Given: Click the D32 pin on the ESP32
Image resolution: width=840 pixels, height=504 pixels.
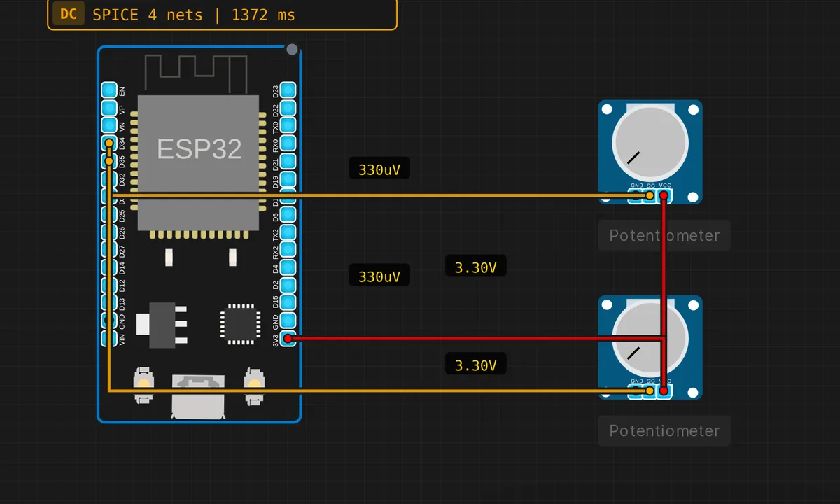Looking at the screenshot, I should [109, 179].
